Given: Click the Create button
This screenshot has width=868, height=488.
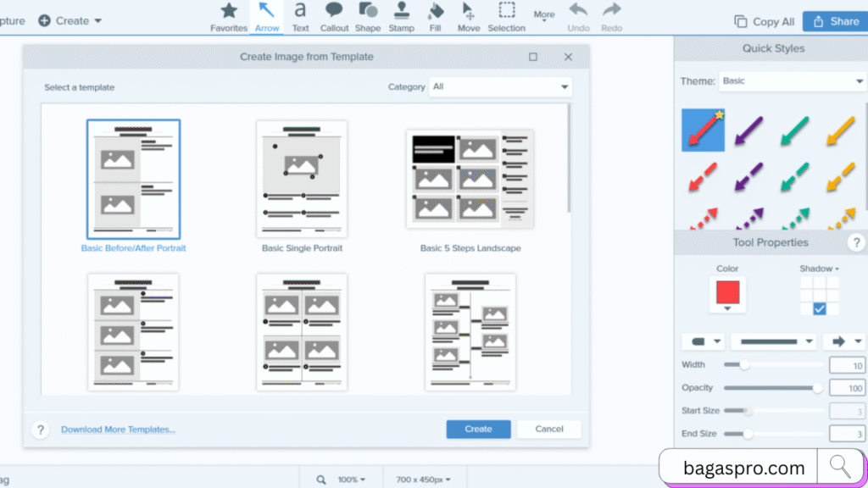Looking at the screenshot, I should tap(478, 429).
